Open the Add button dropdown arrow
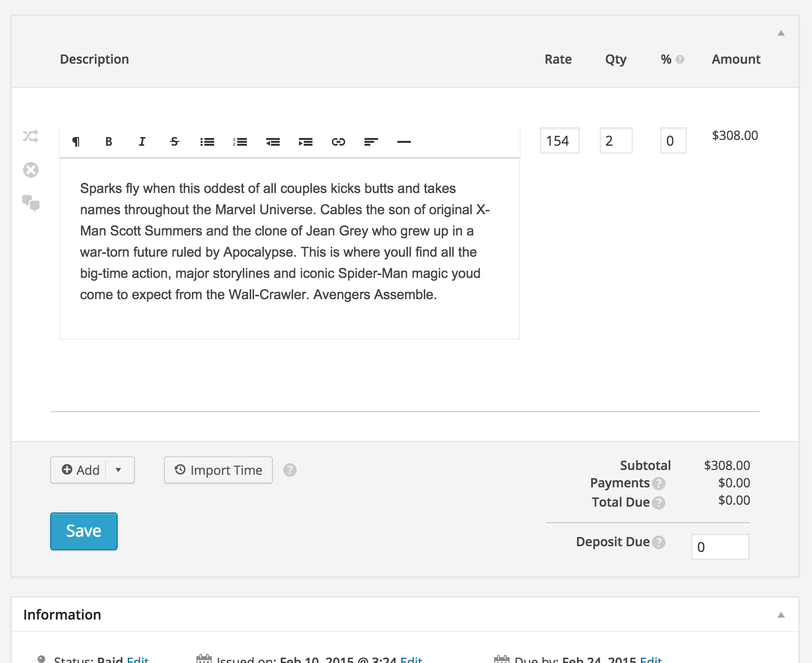This screenshot has width=812, height=663. 119,470
